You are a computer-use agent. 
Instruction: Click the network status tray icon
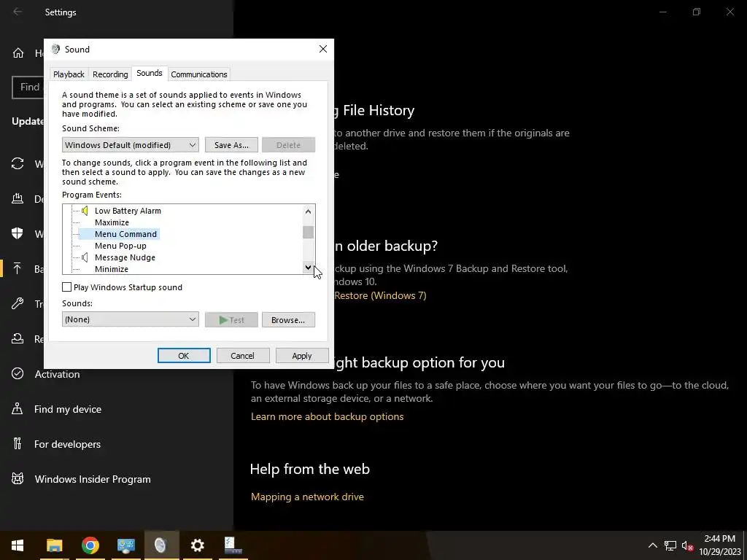coord(670,545)
